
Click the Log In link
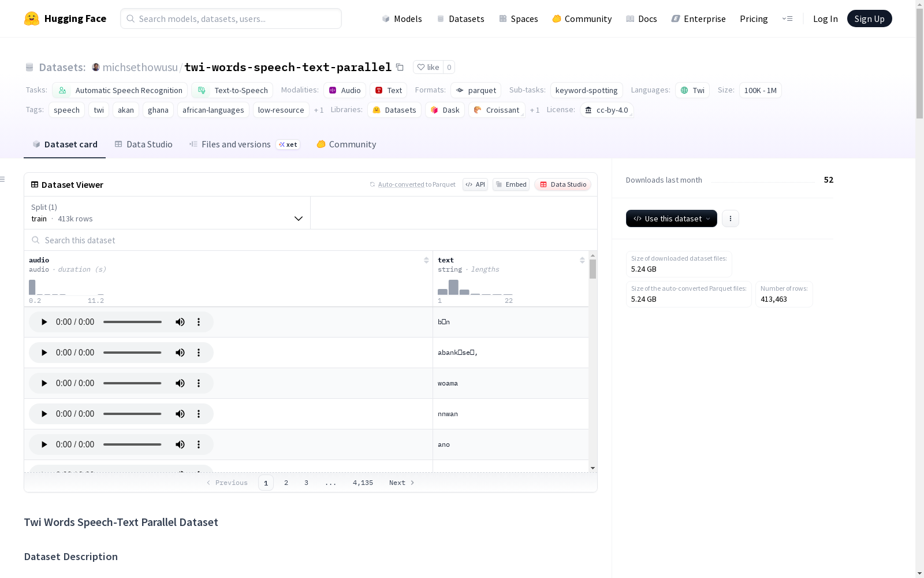[825, 18]
